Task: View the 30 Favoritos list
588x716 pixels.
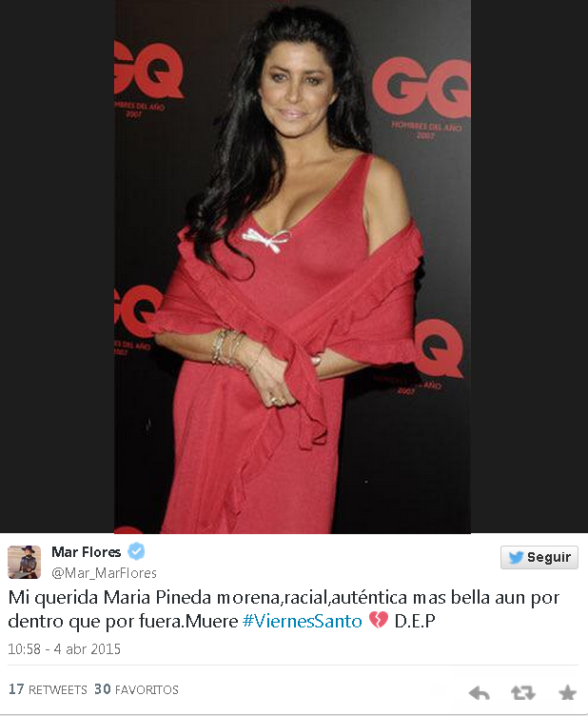Action: (x=136, y=689)
